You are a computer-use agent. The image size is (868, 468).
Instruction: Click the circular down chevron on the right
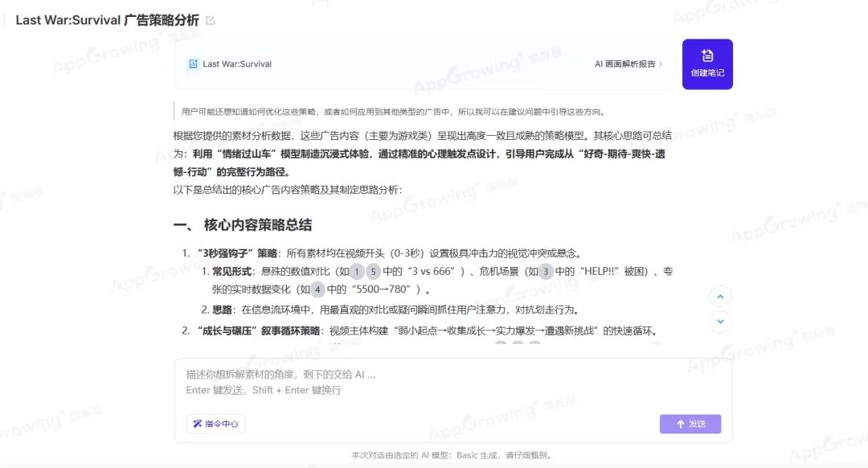coord(721,322)
